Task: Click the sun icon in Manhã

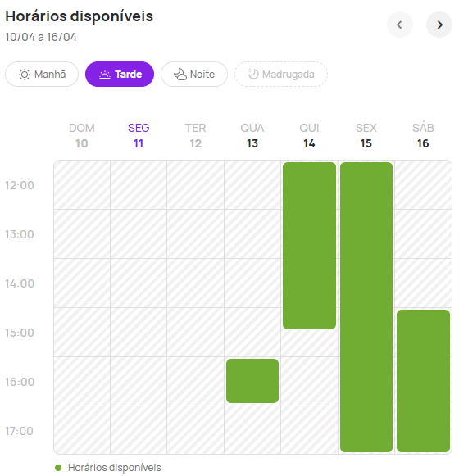Action: (x=25, y=75)
